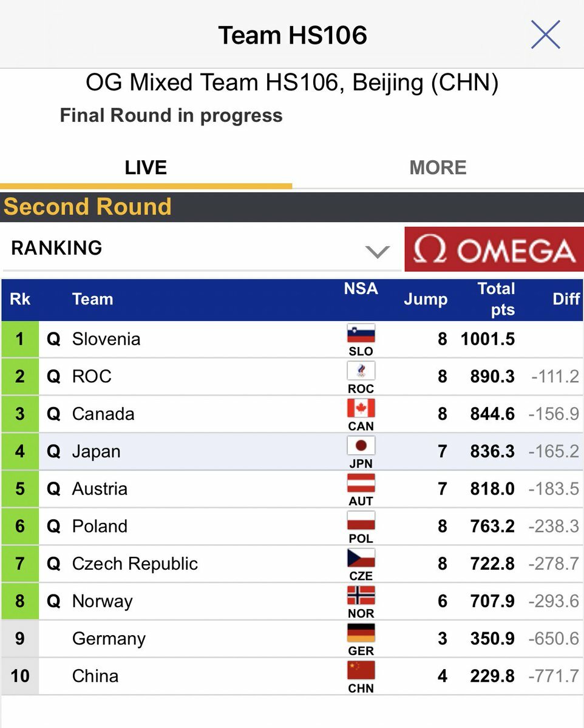Click the Norway flag icon

(361, 596)
